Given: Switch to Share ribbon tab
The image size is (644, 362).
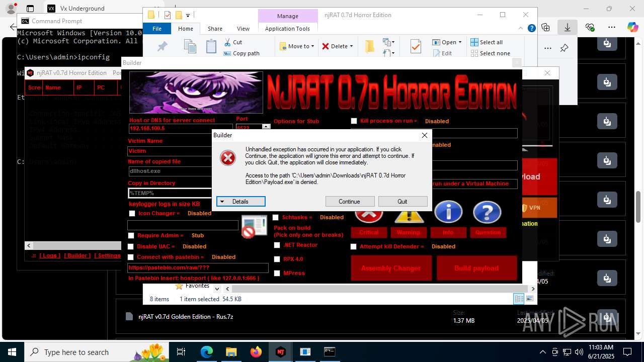Looking at the screenshot, I should click(x=215, y=29).
